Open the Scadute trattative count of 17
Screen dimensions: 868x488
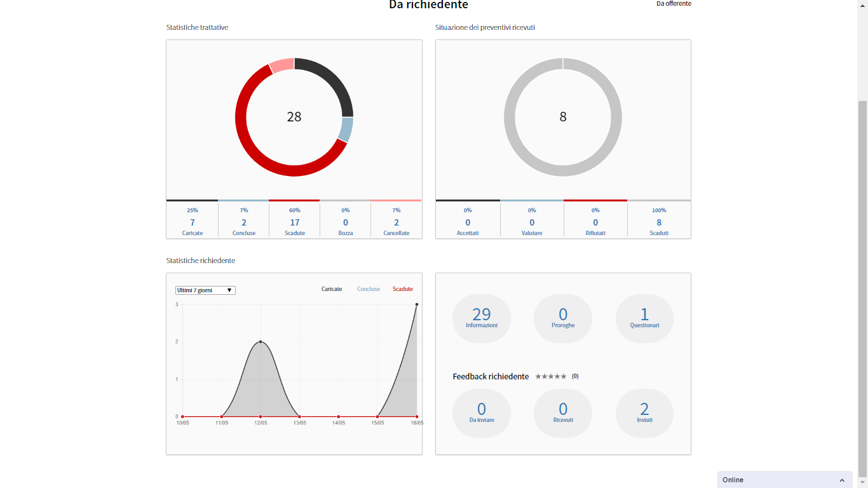point(295,222)
